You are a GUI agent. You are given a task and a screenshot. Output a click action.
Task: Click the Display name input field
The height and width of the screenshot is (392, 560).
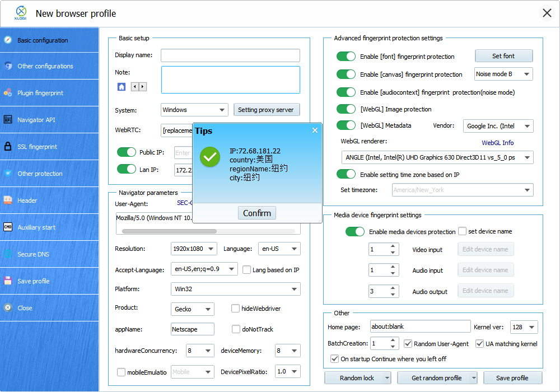click(230, 55)
